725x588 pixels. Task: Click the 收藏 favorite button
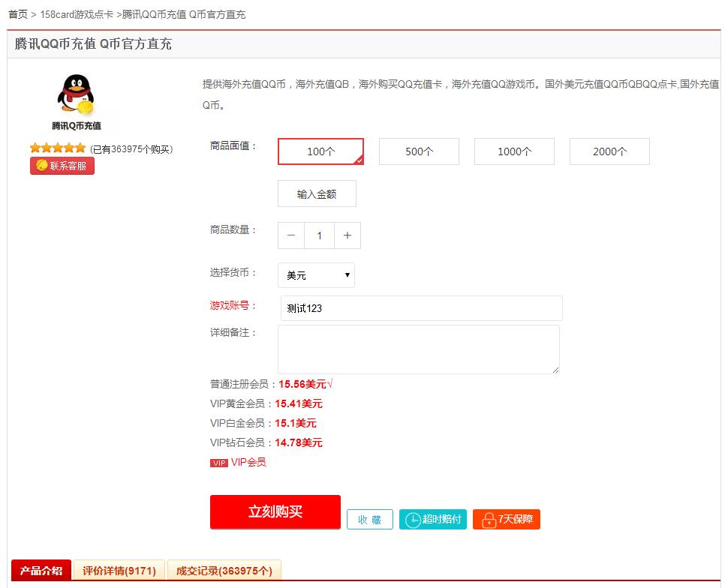[370, 520]
